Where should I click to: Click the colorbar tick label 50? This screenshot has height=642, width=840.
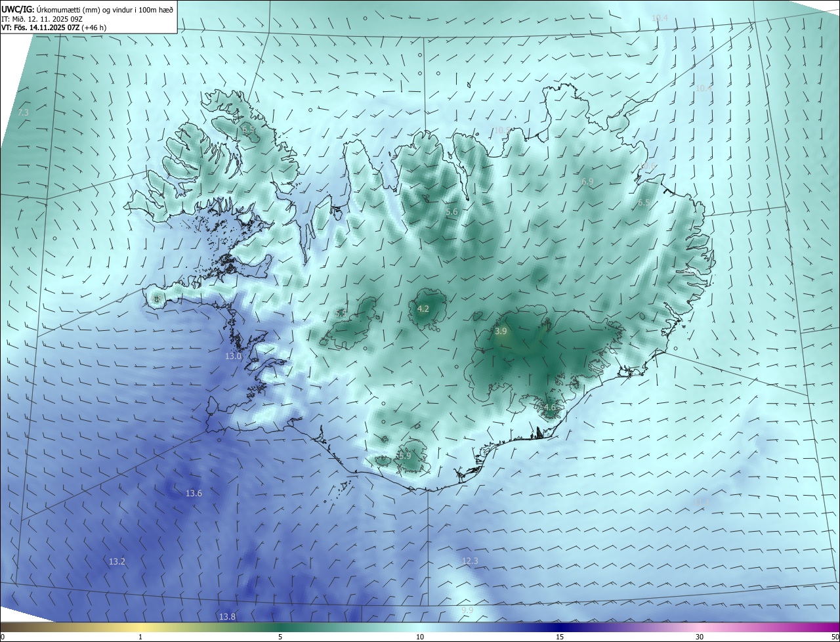point(835,637)
